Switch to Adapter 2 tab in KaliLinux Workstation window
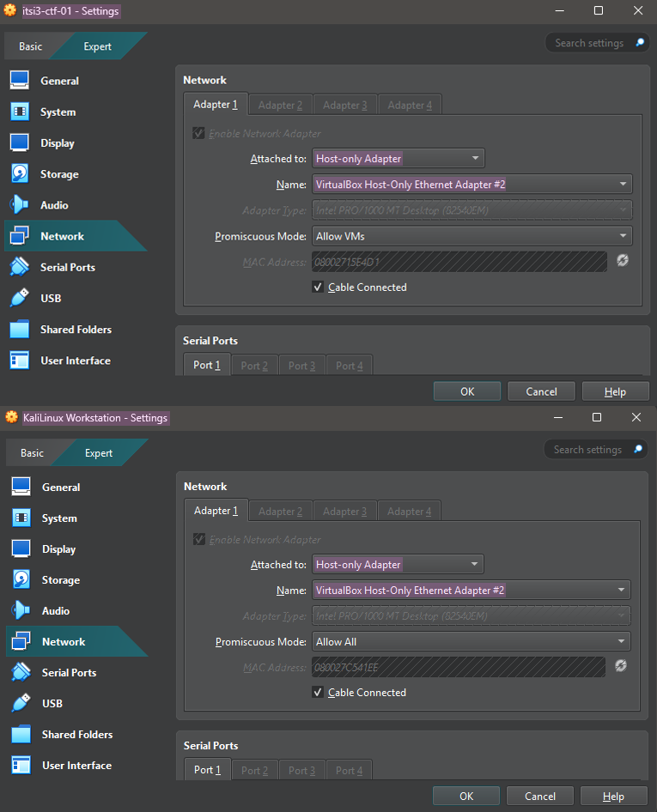 tap(280, 511)
